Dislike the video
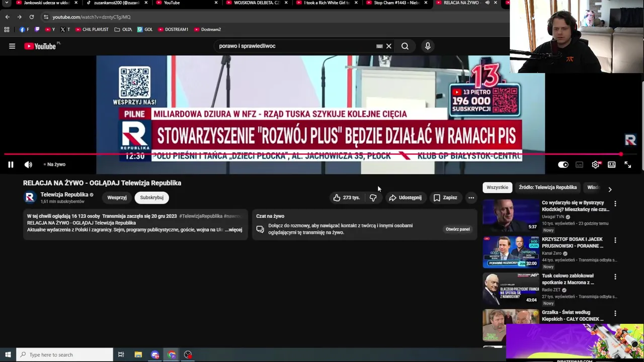The height and width of the screenshot is (362, 644). click(373, 198)
